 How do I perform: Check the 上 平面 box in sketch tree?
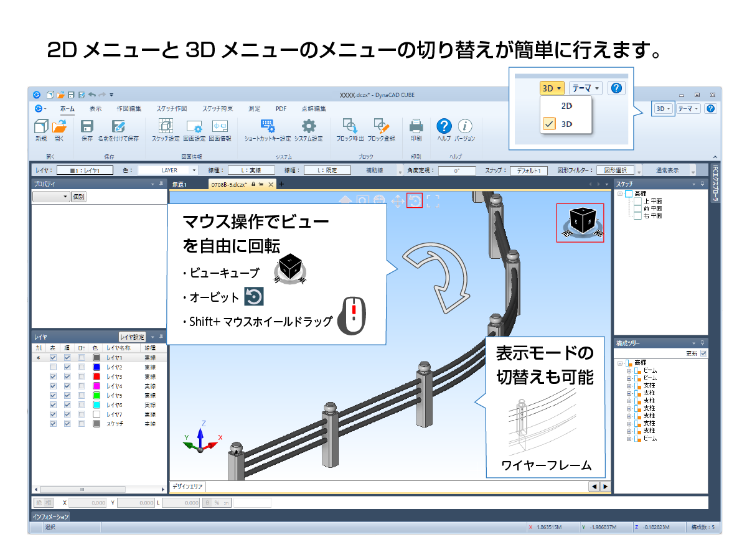(637, 202)
